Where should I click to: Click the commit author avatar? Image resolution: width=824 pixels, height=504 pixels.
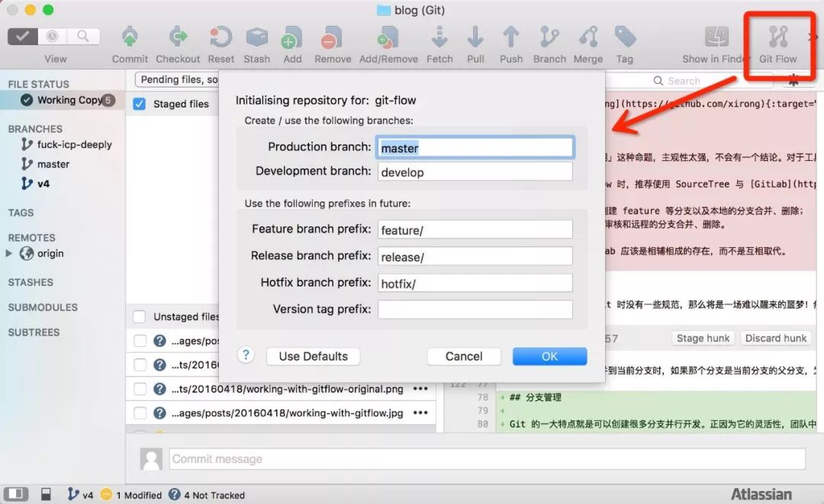[151, 459]
